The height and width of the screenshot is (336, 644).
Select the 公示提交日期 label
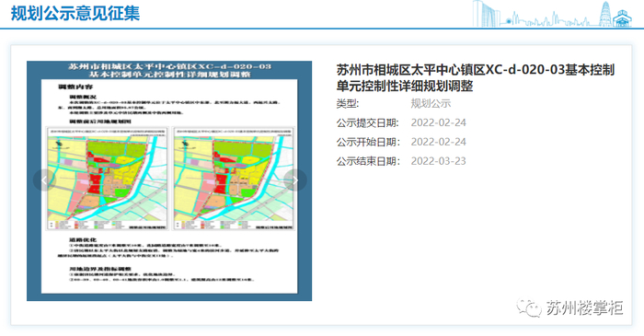(x=368, y=122)
